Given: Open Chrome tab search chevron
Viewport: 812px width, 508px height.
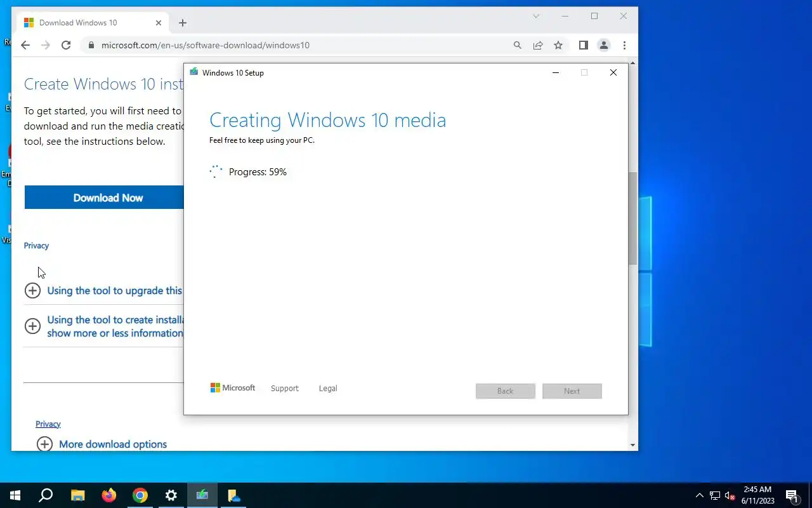Looking at the screenshot, I should tap(536, 16).
